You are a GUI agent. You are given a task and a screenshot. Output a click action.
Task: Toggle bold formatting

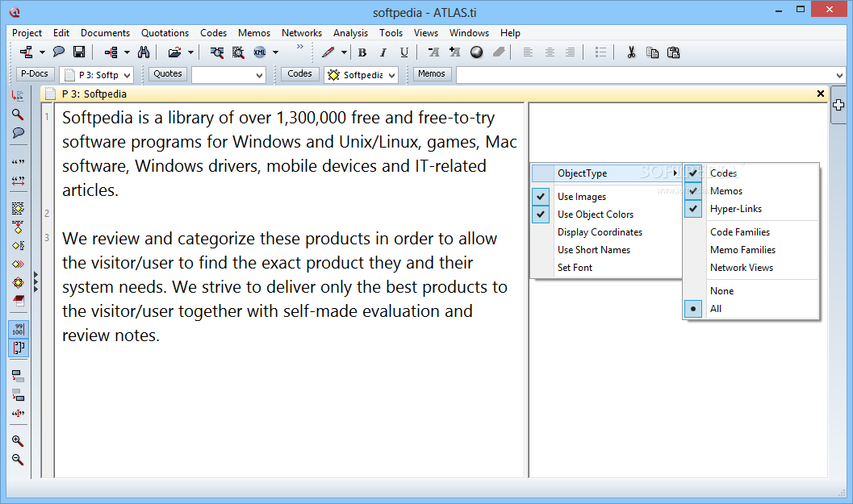(362, 52)
